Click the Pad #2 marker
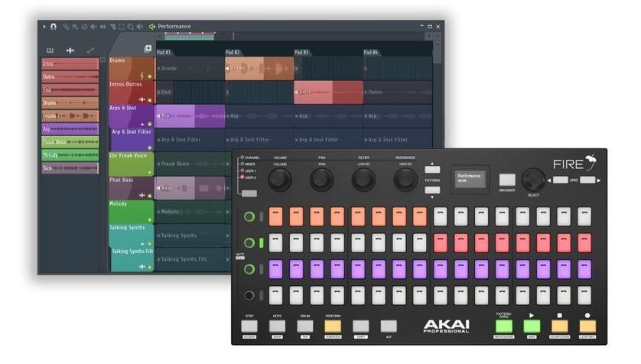This screenshot has height=364, width=641. 233,52
